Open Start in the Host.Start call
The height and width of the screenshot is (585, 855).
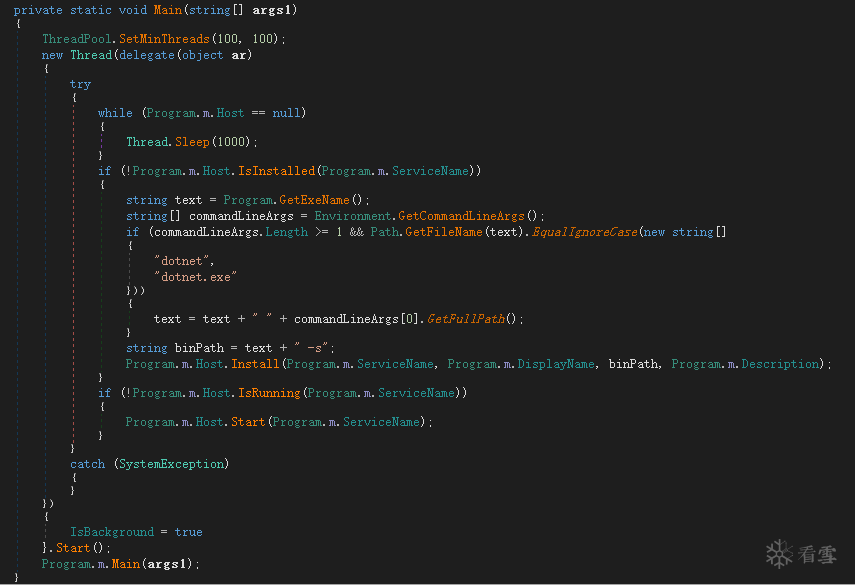(x=248, y=422)
